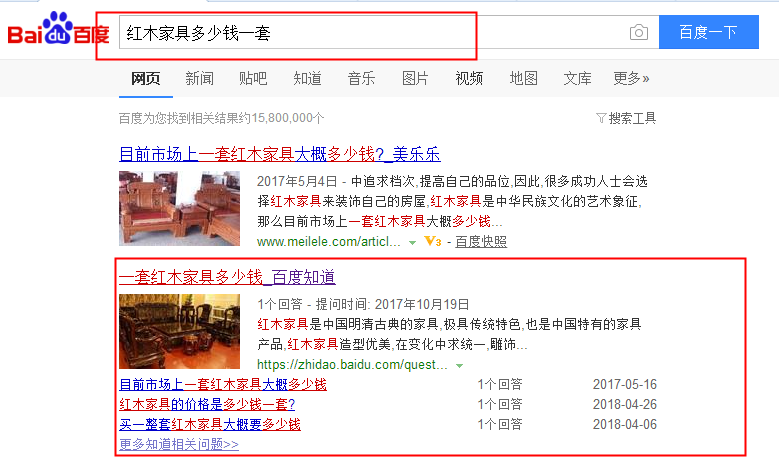Image resolution: width=779 pixels, height=462 pixels.
Task: Open 更多知道相关问题>> link
Action: pyautogui.click(x=179, y=444)
